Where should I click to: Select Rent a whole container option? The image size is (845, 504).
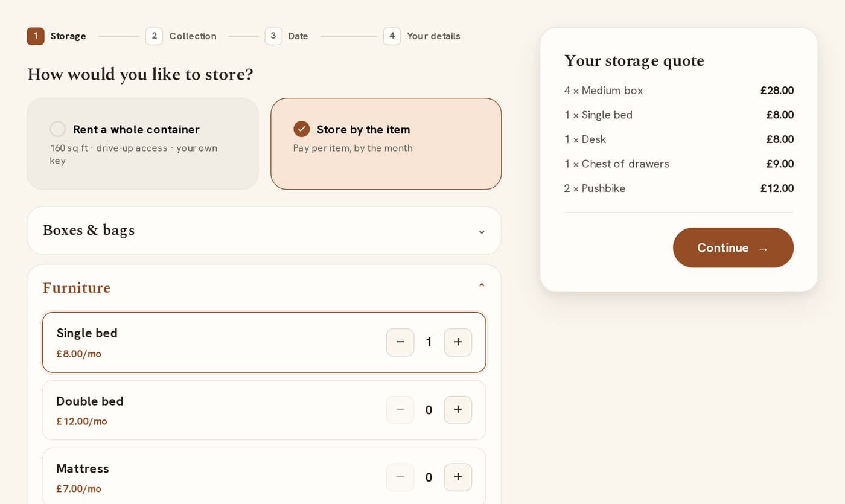pos(143,144)
